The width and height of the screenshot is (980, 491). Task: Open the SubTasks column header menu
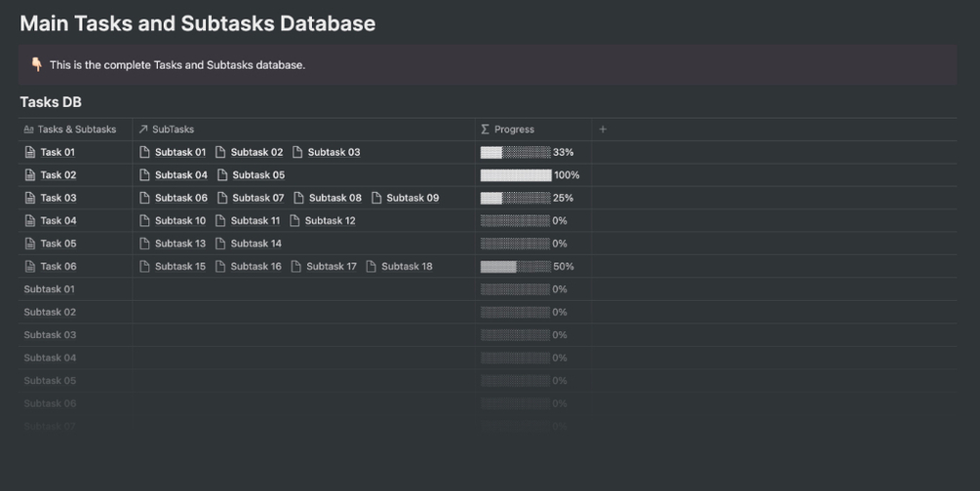point(173,130)
